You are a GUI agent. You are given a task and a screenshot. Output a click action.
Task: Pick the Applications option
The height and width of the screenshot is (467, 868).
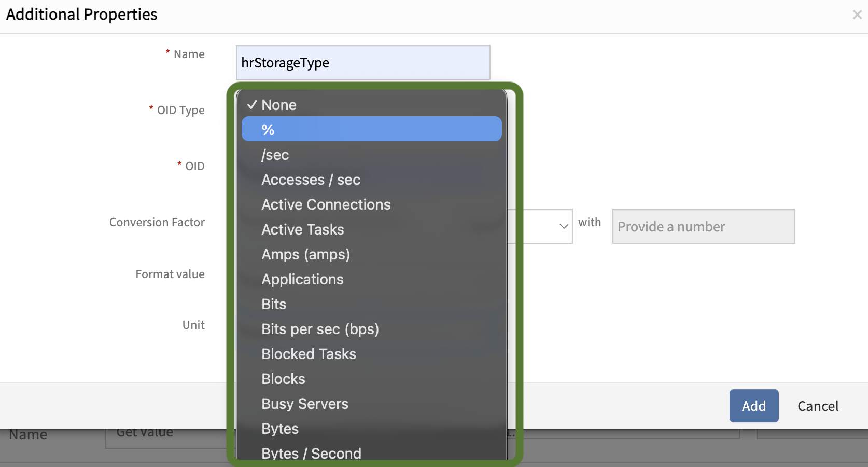(x=302, y=279)
